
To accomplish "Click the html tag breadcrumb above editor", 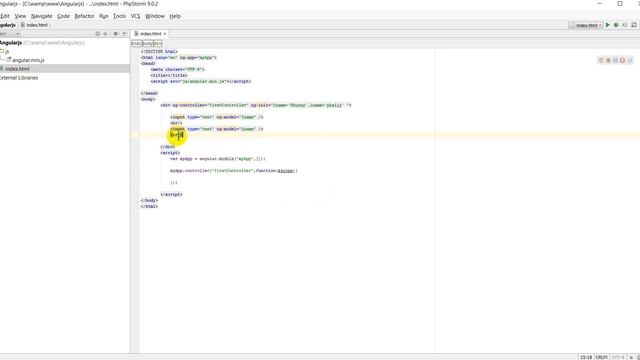I will (x=137, y=43).
